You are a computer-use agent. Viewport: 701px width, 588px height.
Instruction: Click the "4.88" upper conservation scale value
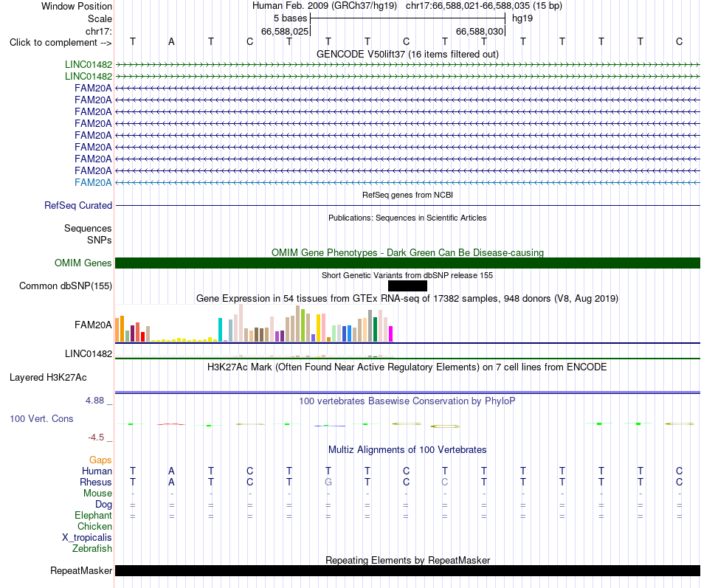pos(94,400)
